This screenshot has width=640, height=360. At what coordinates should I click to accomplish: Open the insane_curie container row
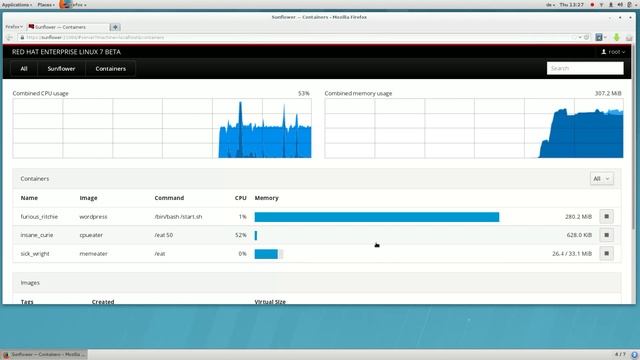317,235
